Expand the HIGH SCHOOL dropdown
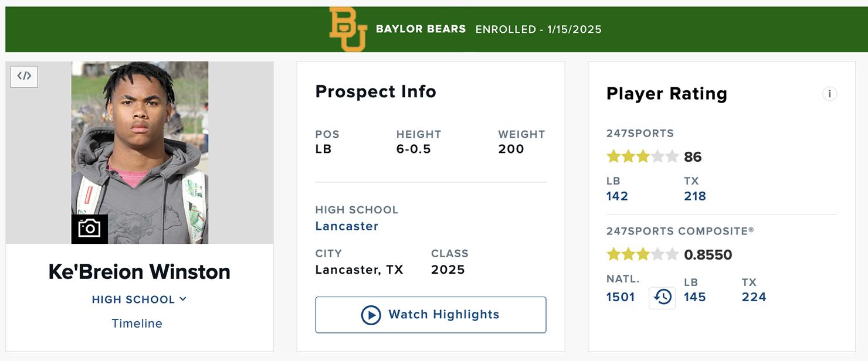Image resolution: width=868 pixels, height=361 pixels. click(x=139, y=299)
